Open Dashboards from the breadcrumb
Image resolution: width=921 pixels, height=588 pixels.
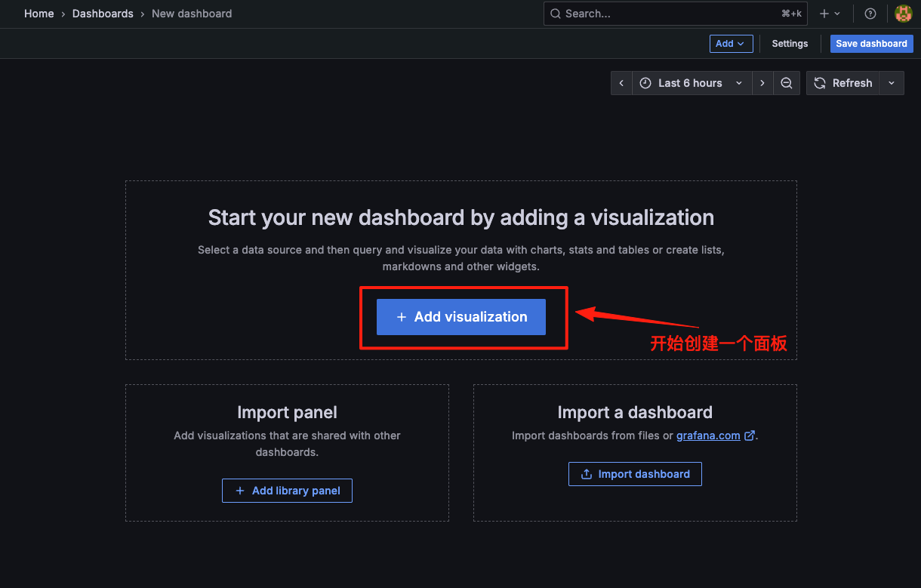click(103, 14)
